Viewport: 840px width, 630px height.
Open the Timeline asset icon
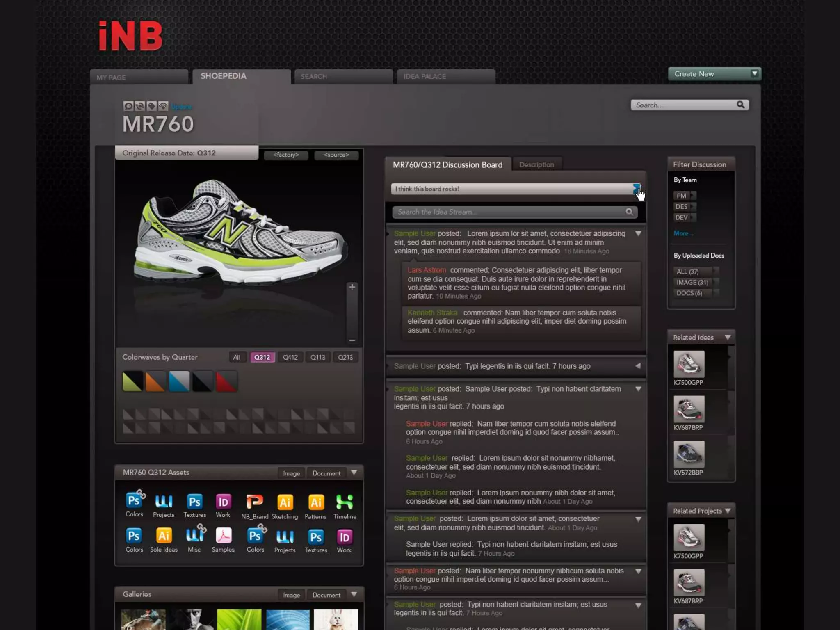pyautogui.click(x=345, y=502)
